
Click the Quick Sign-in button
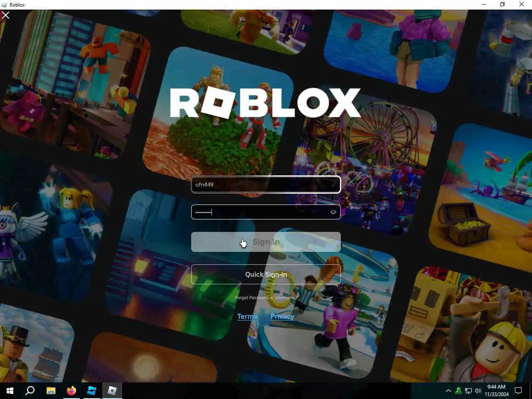266,274
